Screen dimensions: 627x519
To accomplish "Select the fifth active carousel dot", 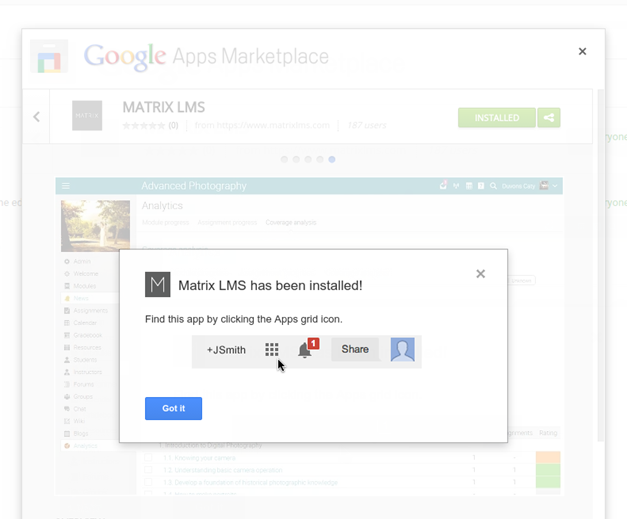I will 332,159.
